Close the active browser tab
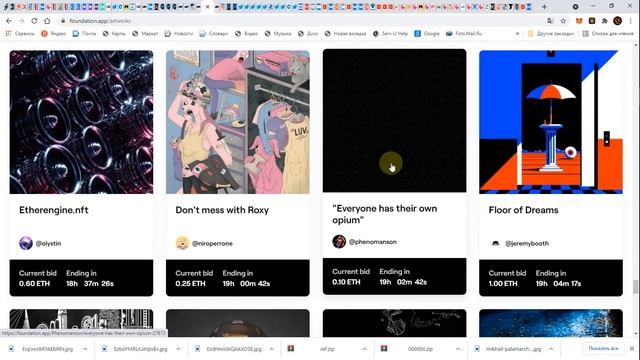Viewport: 640px width, 360px height. pyautogui.click(x=207, y=7)
